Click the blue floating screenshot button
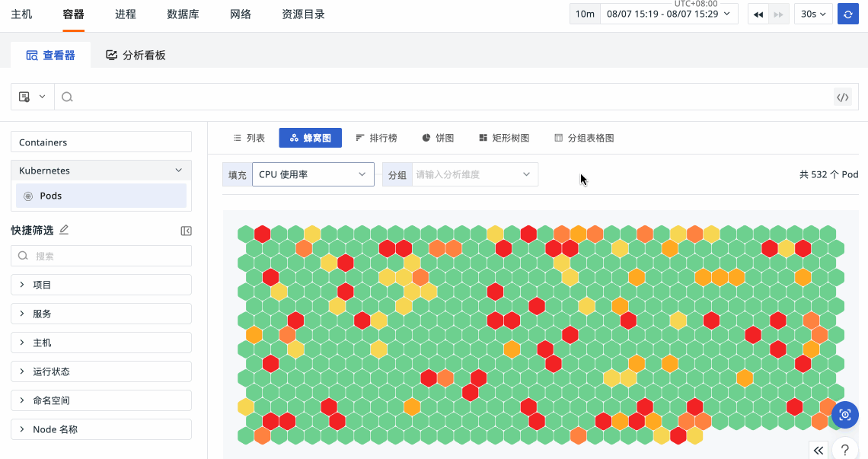The image size is (868, 459). pyautogui.click(x=844, y=415)
